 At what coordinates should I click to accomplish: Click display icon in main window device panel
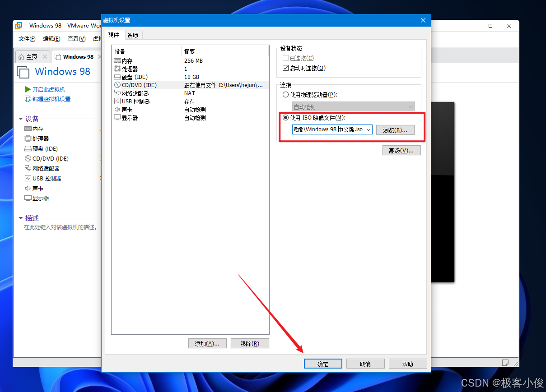(28, 198)
